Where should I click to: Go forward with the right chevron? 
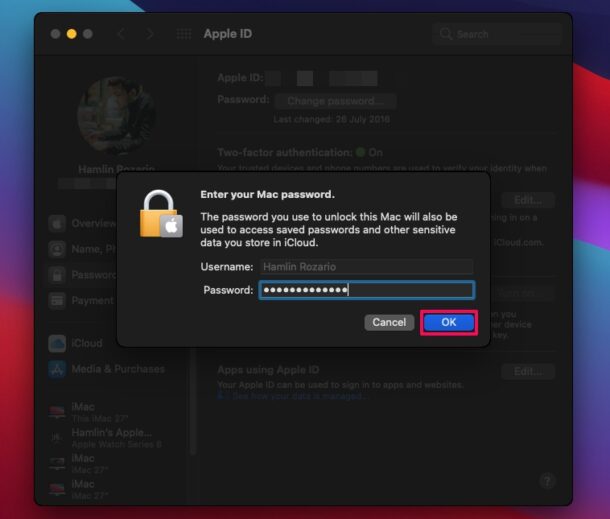(150, 34)
